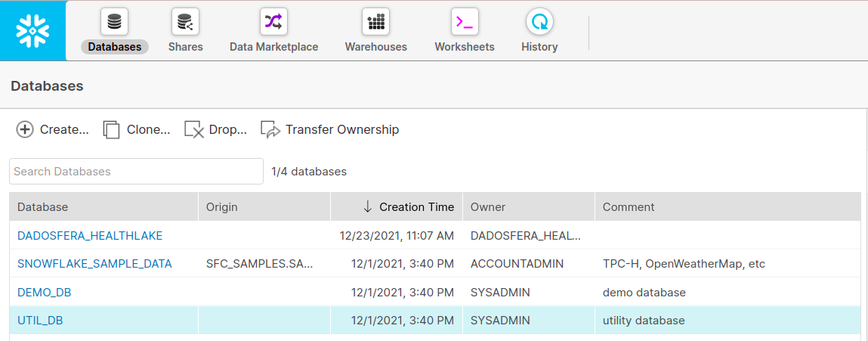View the History tab label
The width and height of the screenshot is (868, 341).
tap(539, 47)
